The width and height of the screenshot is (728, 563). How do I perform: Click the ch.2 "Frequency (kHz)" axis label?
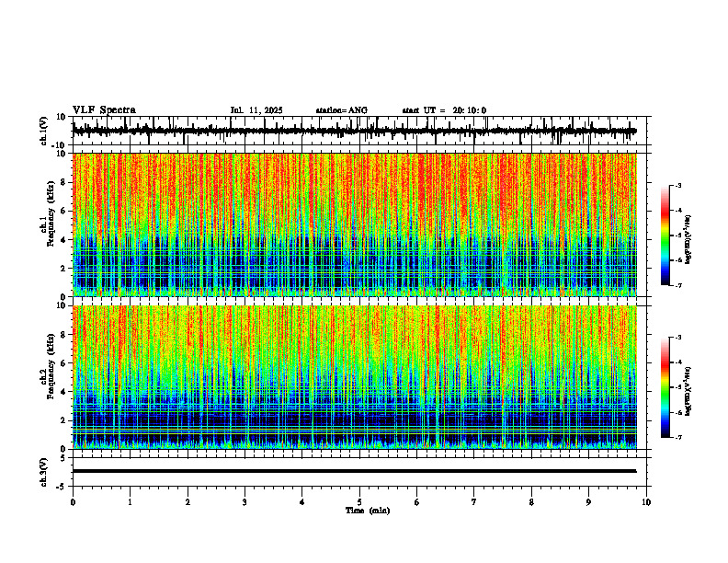(51, 366)
